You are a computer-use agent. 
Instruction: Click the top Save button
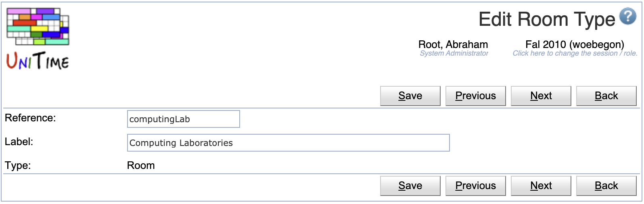410,96
